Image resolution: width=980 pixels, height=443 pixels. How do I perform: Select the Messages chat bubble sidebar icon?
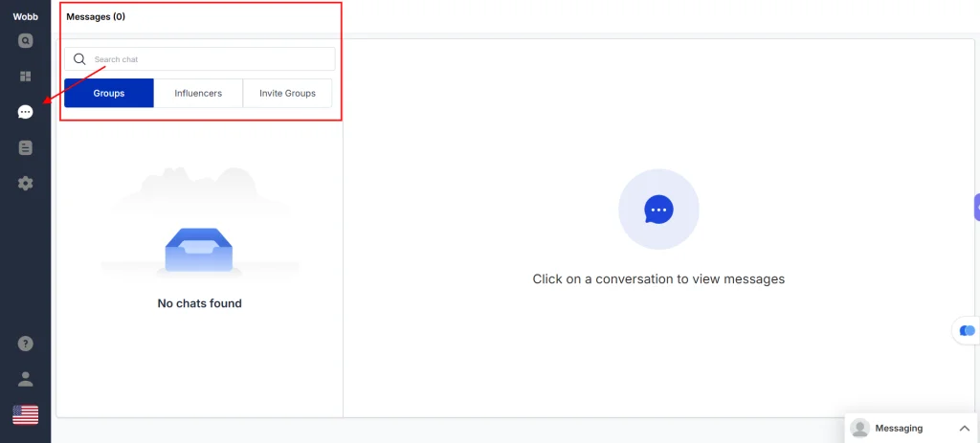click(25, 112)
